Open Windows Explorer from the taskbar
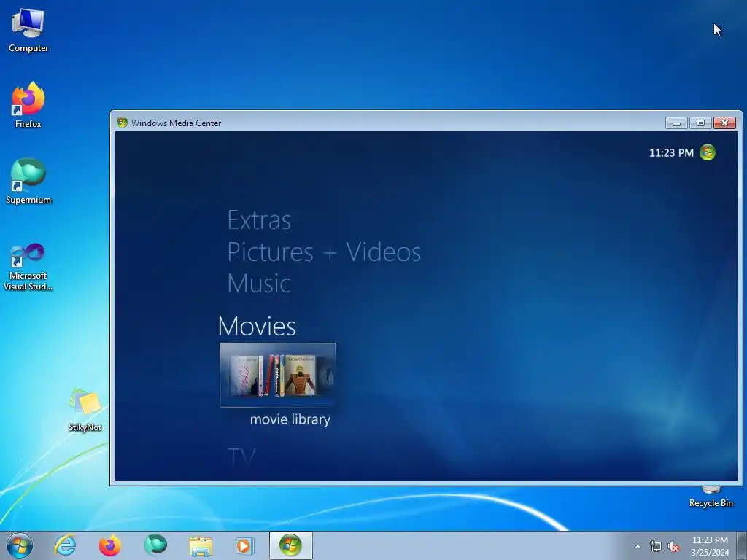Image resolution: width=747 pixels, height=560 pixels. (201, 545)
